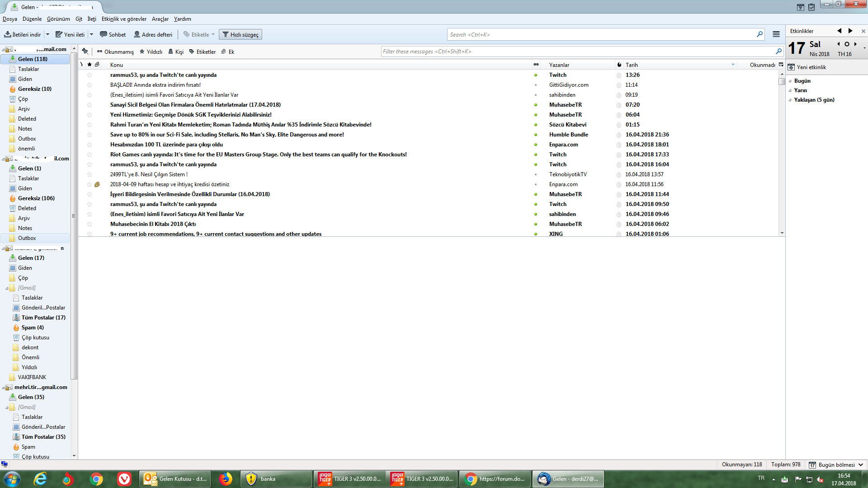Open Firefox from the taskbar
The height and width of the screenshot is (488, 868).
coord(226,479)
